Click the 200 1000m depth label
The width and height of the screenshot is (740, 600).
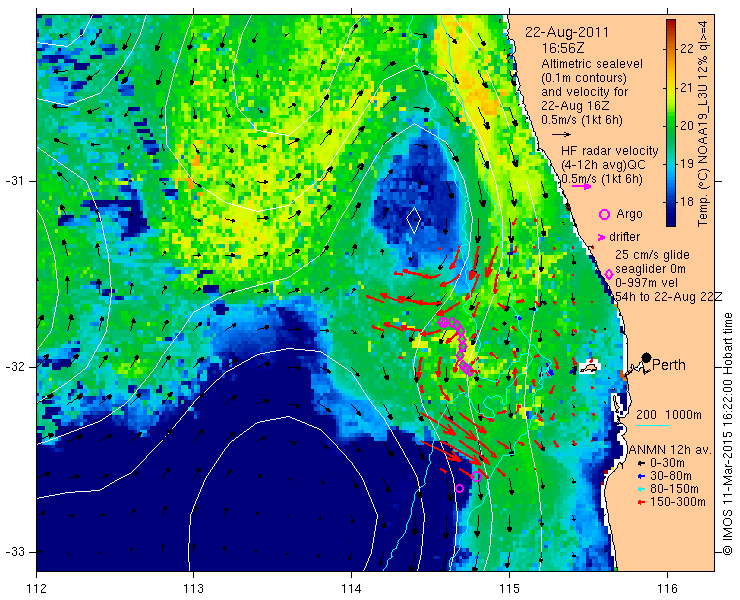tap(669, 415)
